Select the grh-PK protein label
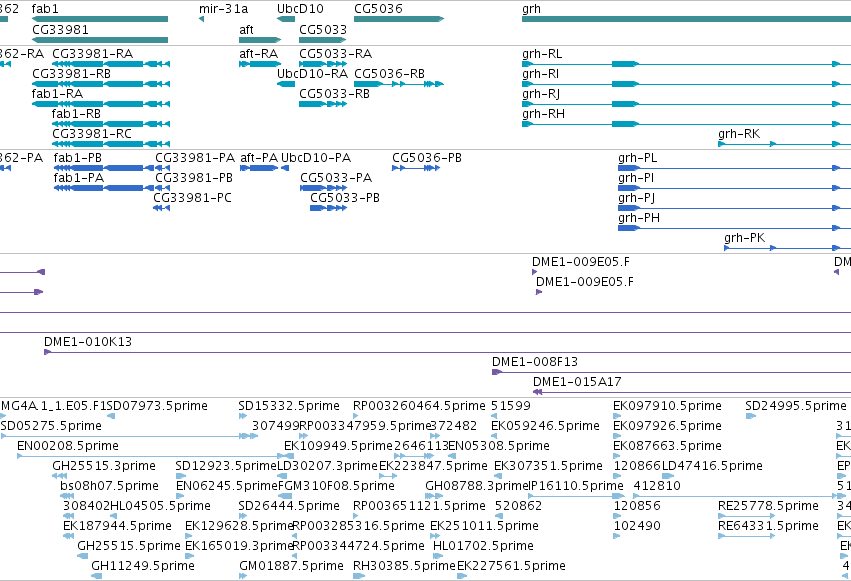 745,238
